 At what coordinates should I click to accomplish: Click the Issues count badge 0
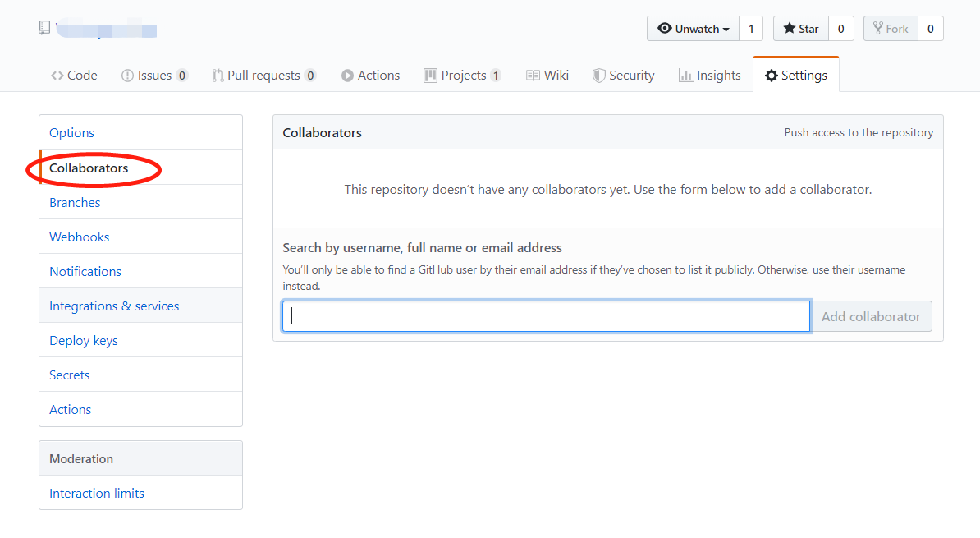click(182, 76)
